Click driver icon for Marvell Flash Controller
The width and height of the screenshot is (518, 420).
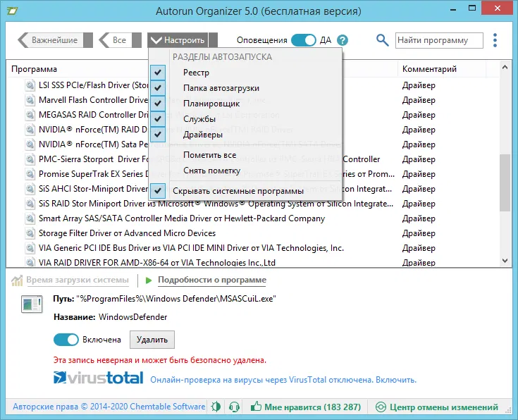[x=30, y=100]
